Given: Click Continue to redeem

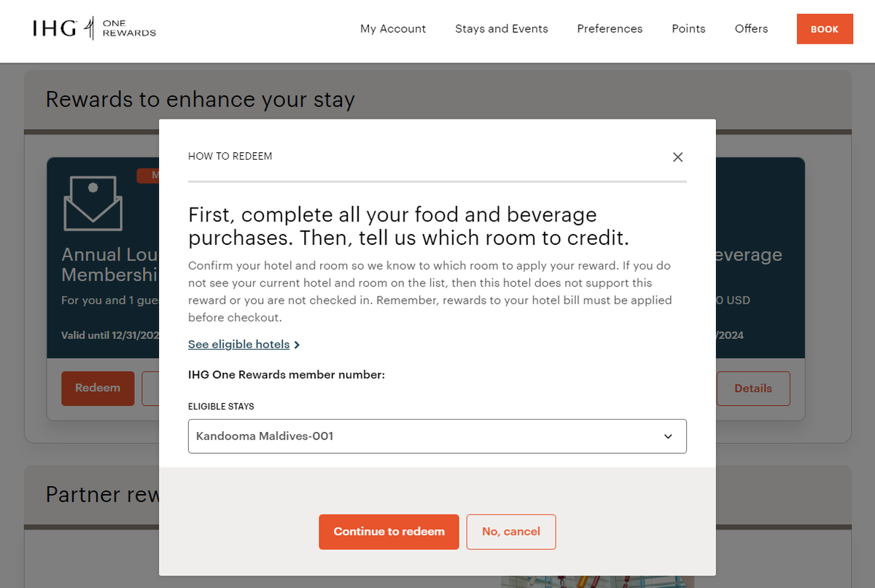Looking at the screenshot, I should click(x=389, y=532).
